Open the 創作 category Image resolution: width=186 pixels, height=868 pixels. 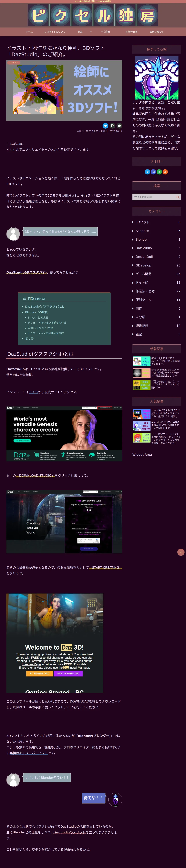(157, 309)
